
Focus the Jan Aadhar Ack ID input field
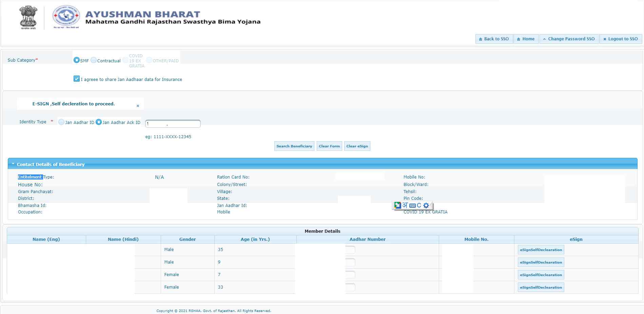pyautogui.click(x=173, y=124)
